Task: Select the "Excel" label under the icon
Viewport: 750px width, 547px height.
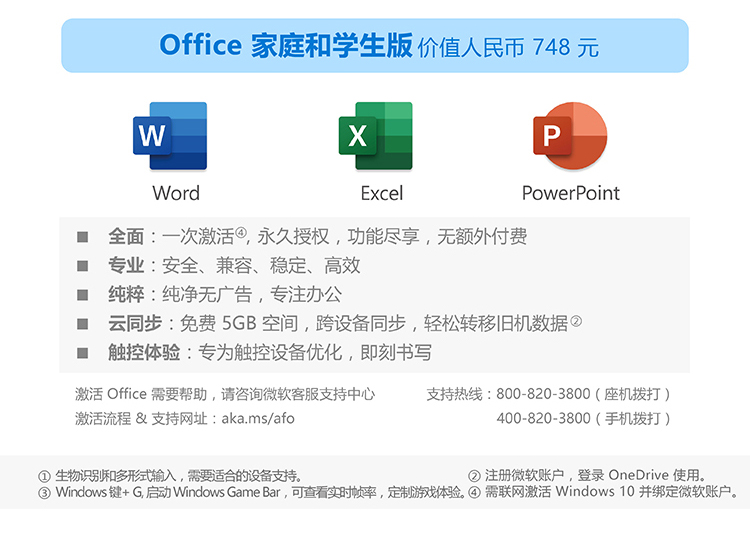Action: (382, 193)
